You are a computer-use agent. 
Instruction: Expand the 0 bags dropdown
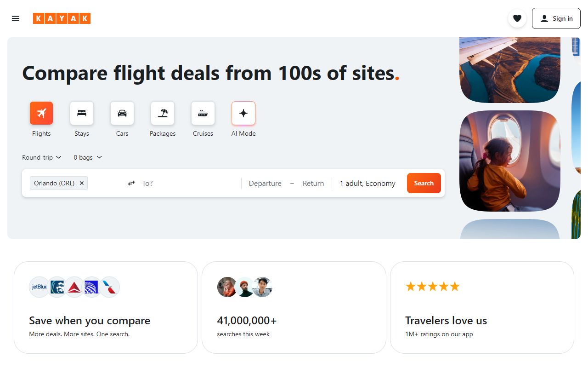pos(88,157)
